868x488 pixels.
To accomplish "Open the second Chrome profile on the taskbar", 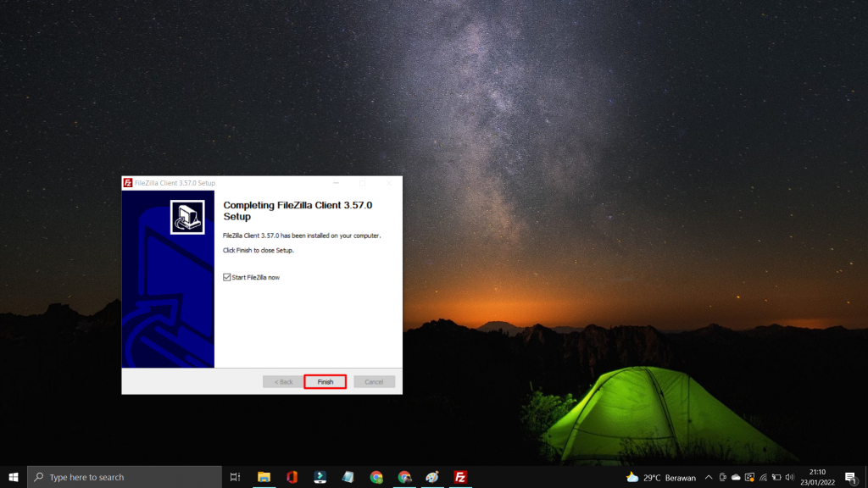I will [x=404, y=477].
